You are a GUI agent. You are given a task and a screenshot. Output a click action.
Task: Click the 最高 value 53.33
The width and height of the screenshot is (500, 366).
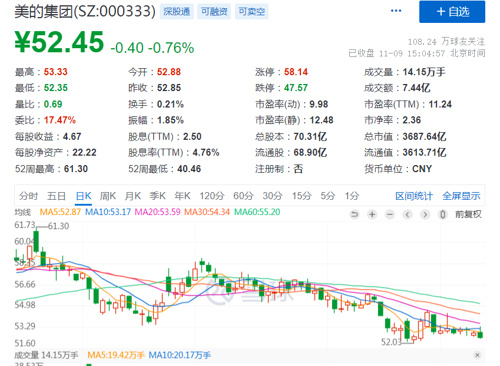click(56, 72)
